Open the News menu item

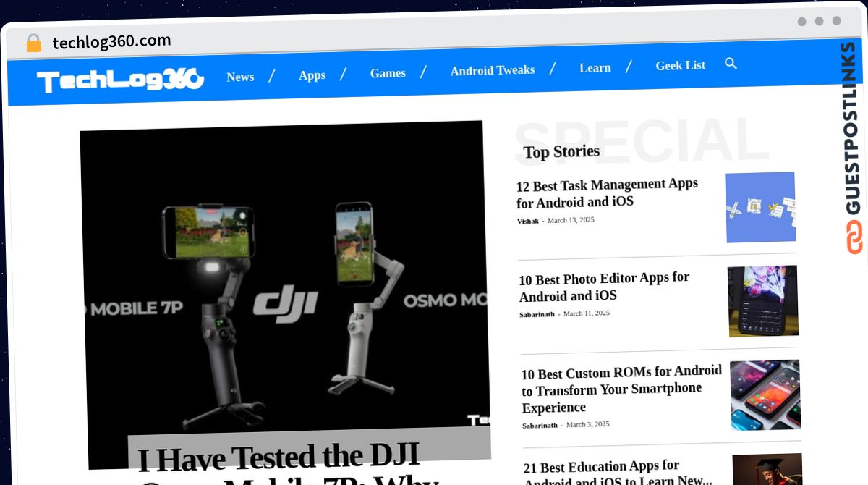(240, 77)
